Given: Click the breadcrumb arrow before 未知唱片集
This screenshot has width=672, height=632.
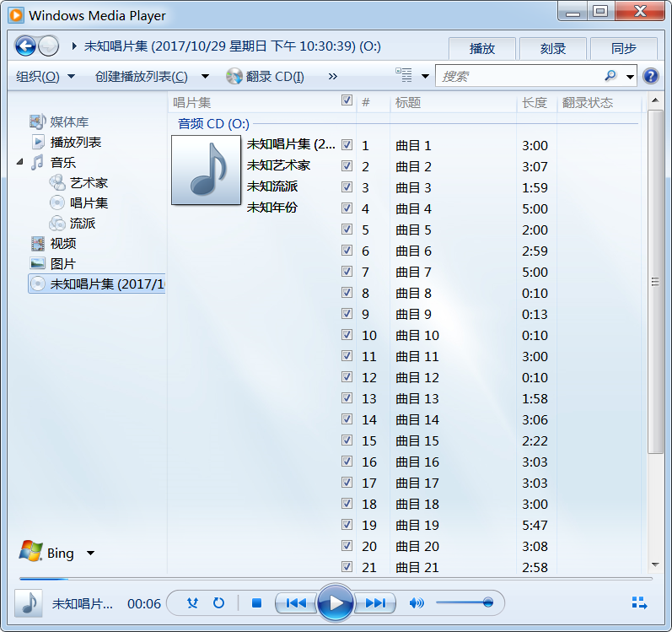Looking at the screenshot, I should tap(74, 46).
